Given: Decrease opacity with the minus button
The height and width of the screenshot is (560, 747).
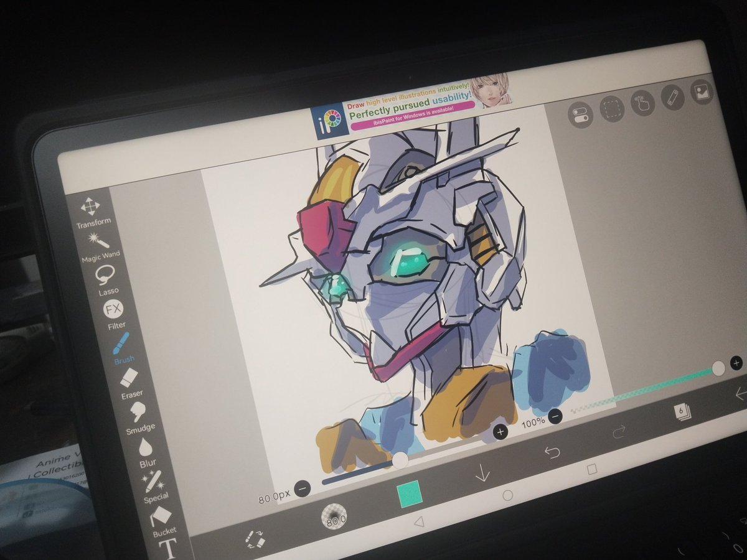Looking at the screenshot, I should [556, 415].
